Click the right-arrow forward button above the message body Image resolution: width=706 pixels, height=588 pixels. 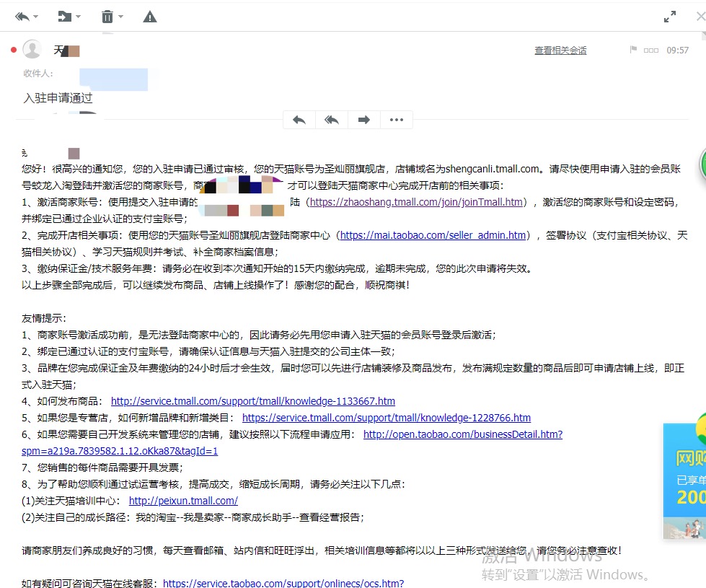[x=363, y=120]
